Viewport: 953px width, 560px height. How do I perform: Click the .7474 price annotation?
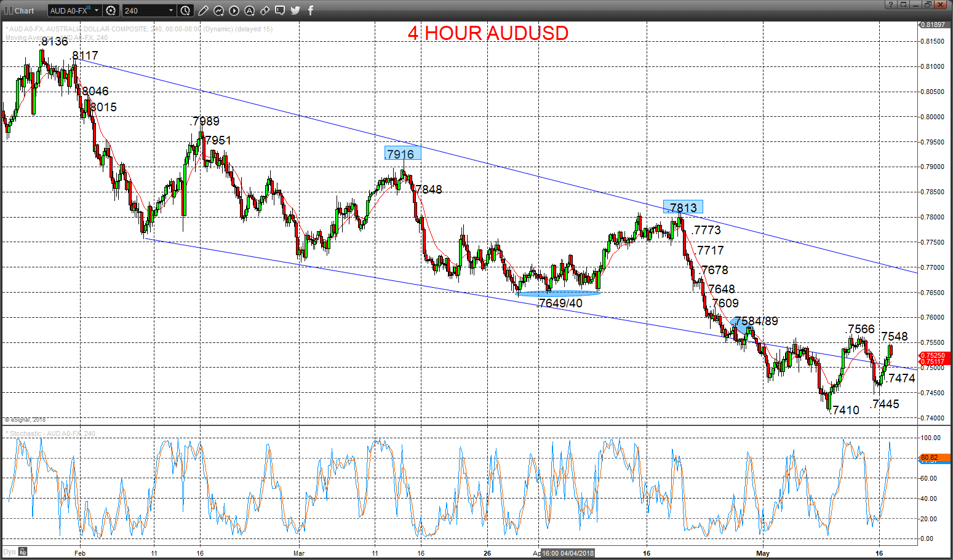pos(901,378)
